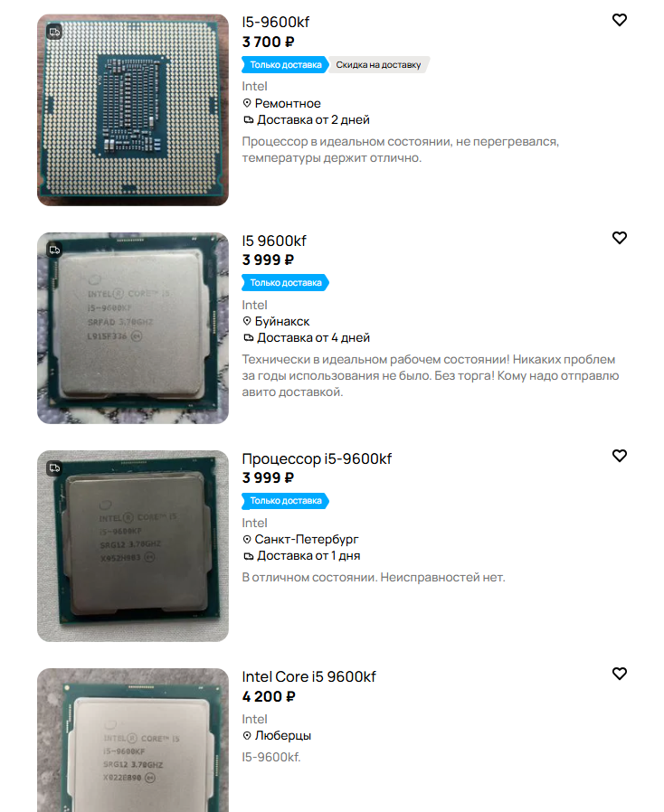Open the I5-9600kf listing title
The height and width of the screenshot is (812, 664).
(x=276, y=23)
